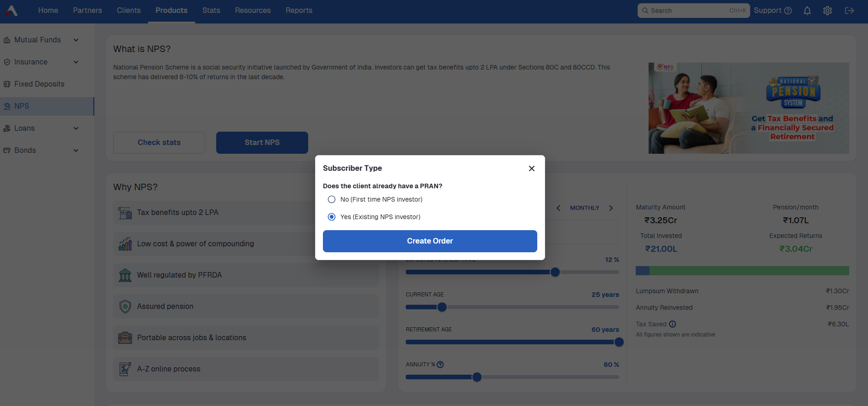Screen dimensions: 868x406
Task: Click the Search input field
Action: click(694, 11)
